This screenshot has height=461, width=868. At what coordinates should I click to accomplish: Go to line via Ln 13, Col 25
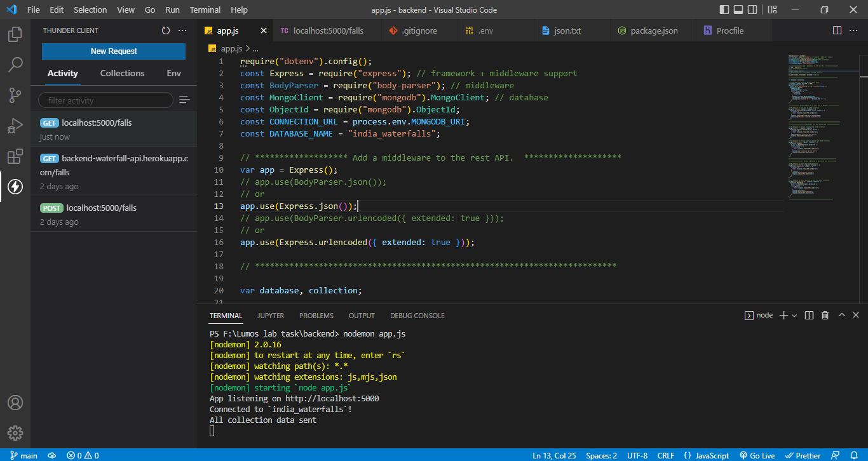point(554,455)
